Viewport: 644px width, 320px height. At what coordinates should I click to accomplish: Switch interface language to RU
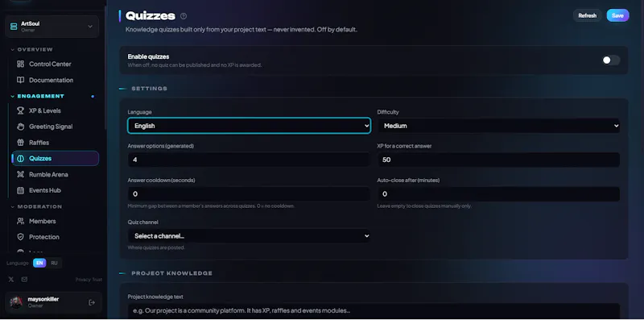[x=54, y=264]
